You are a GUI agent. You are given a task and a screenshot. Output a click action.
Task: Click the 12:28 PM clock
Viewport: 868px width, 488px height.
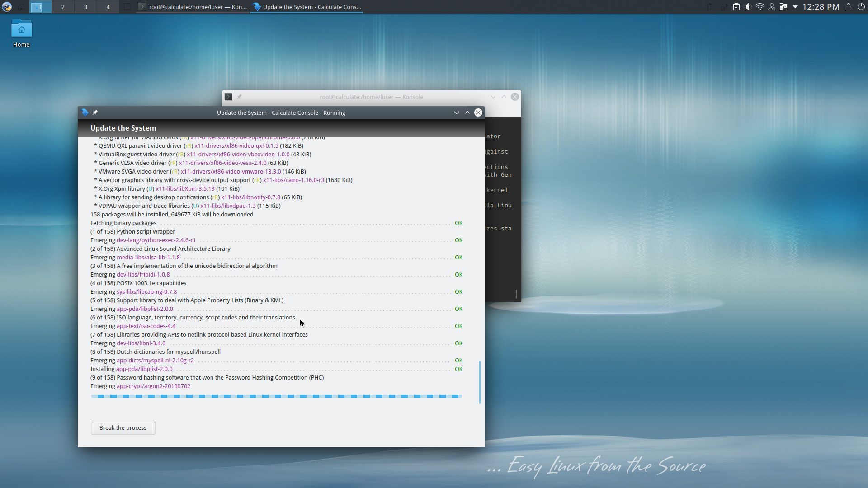click(821, 7)
